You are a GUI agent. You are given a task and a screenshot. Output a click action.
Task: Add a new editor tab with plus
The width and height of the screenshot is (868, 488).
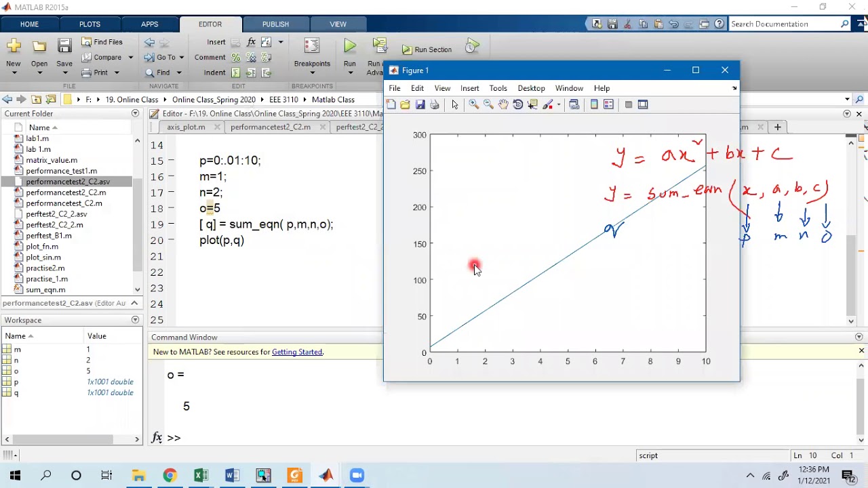click(778, 127)
